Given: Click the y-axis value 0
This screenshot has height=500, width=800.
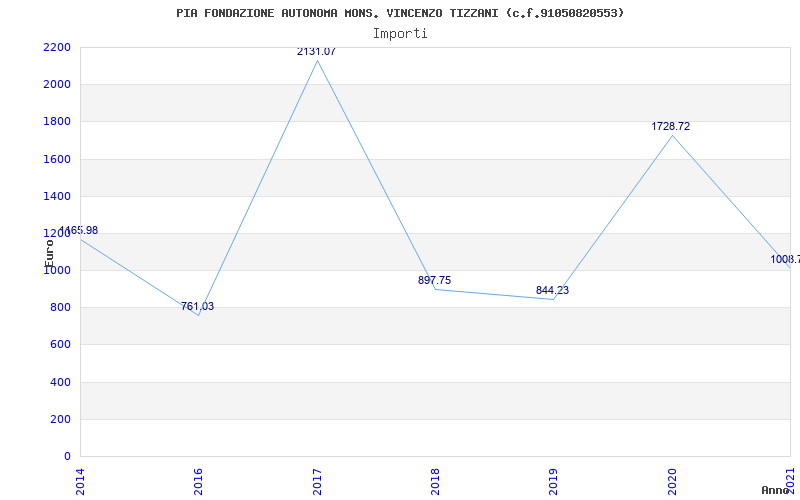Looking at the screenshot, I should pos(67,457).
